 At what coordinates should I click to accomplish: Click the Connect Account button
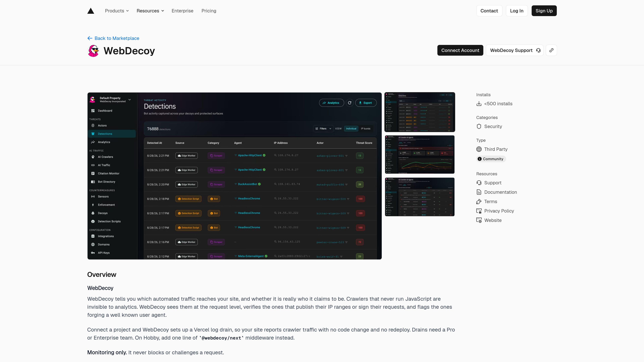[460, 50]
